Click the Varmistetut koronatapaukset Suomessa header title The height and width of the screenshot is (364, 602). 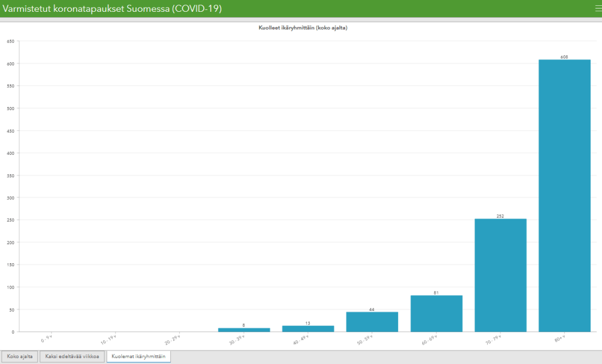(x=113, y=9)
